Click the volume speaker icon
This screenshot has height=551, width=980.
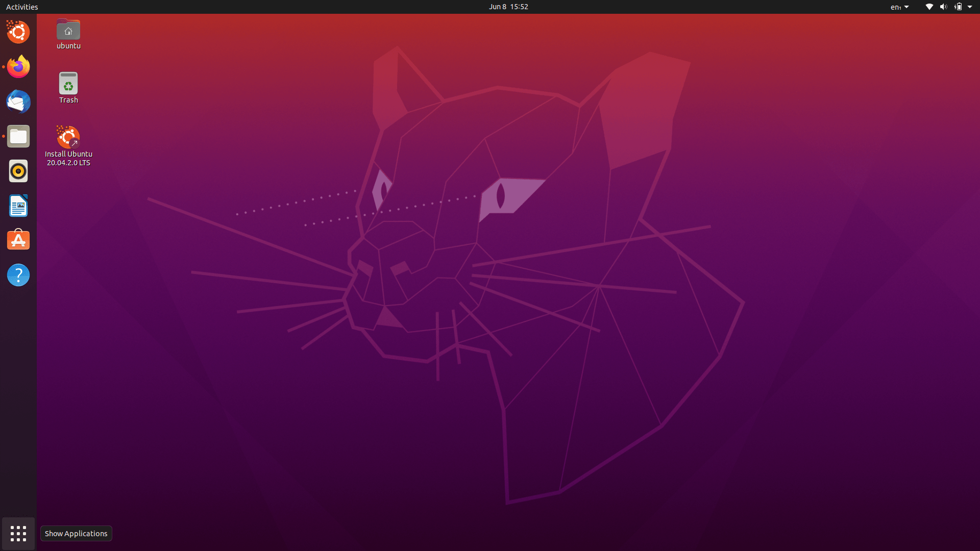coord(943,7)
